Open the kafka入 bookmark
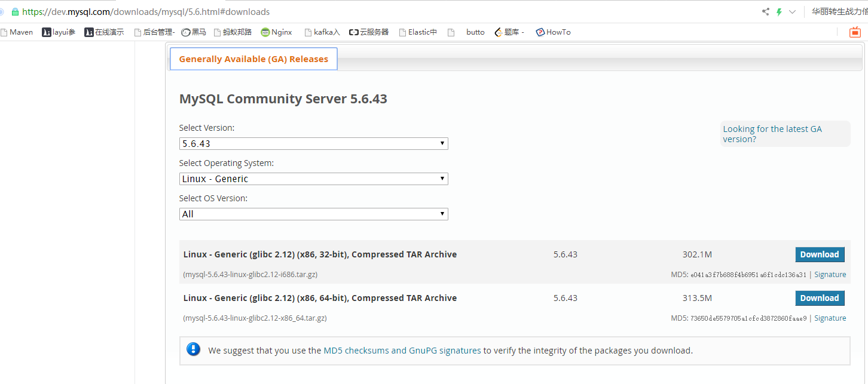Screen dimensions: 868x384 (x=322, y=32)
